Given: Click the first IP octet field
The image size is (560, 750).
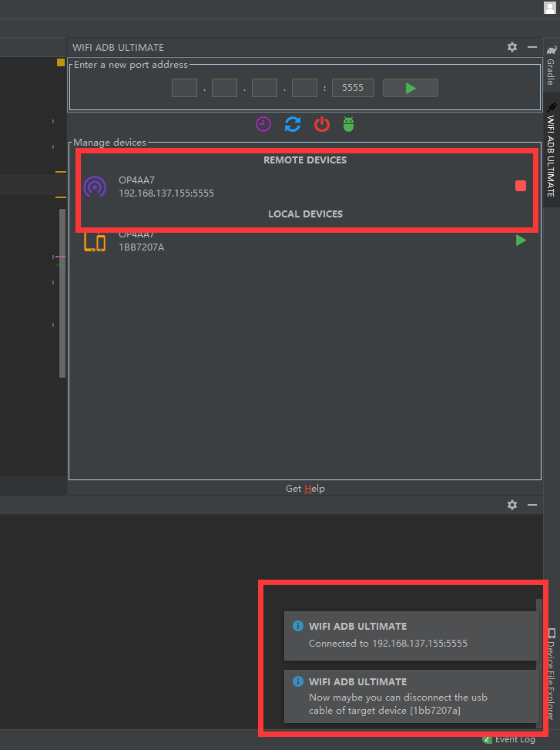Looking at the screenshot, I should tap(184, 88).
